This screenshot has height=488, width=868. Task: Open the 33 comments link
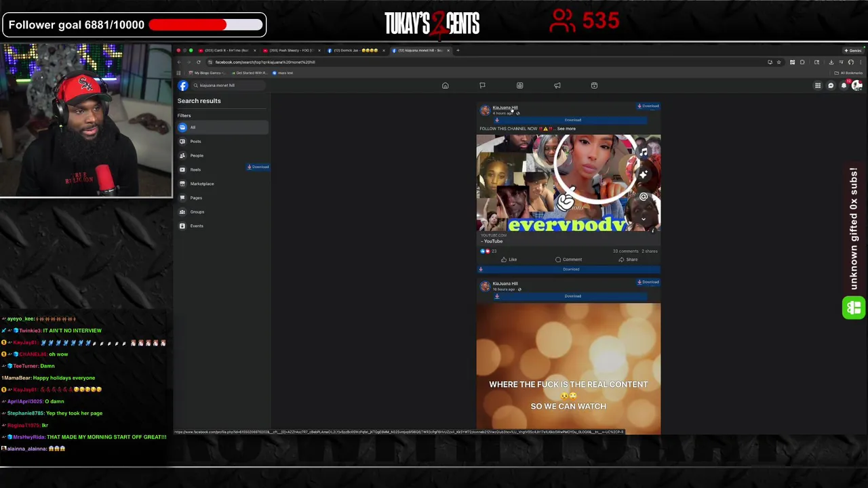(x=626, y=251)
